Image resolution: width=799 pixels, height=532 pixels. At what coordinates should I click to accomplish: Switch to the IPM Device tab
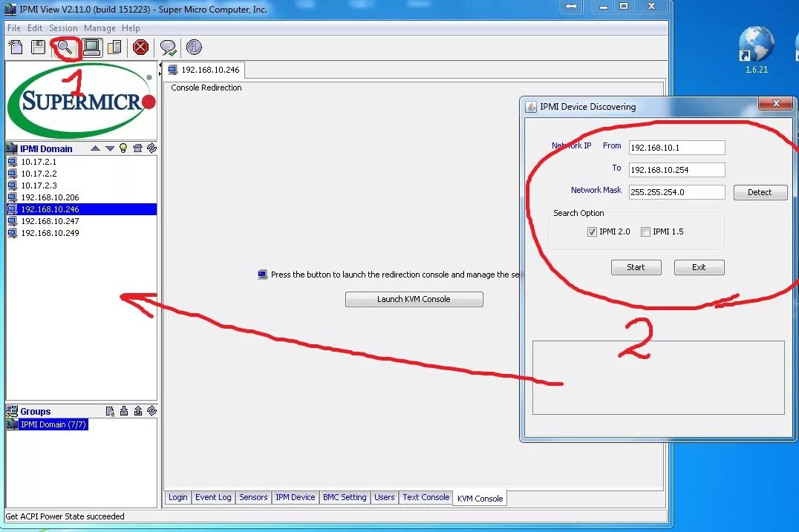295,497
